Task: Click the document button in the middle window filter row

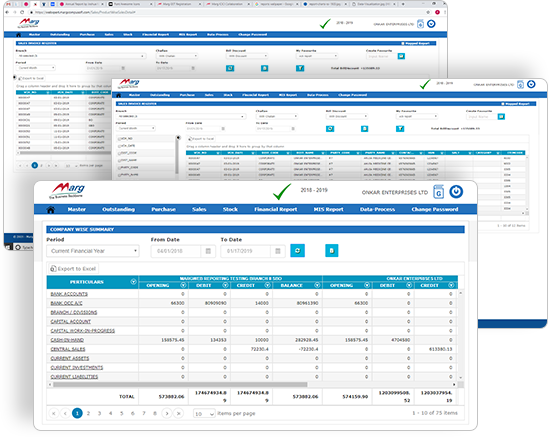Action: (x=364, y=129)
